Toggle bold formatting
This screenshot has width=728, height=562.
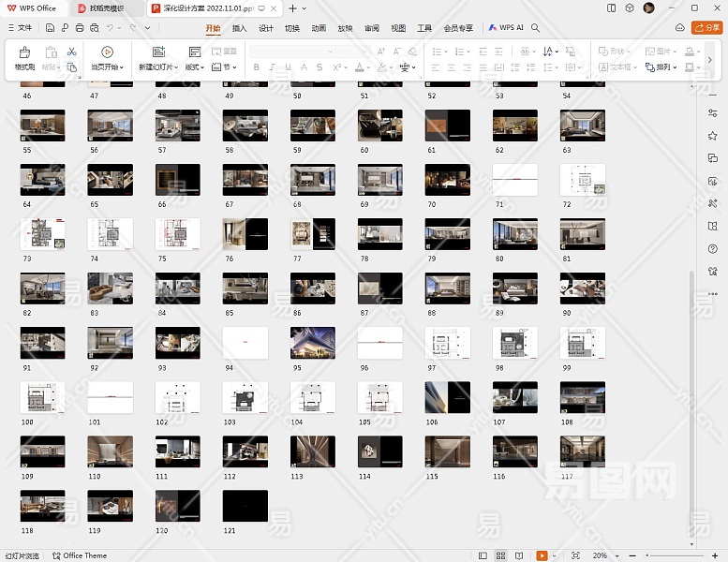tap(257, 67)
